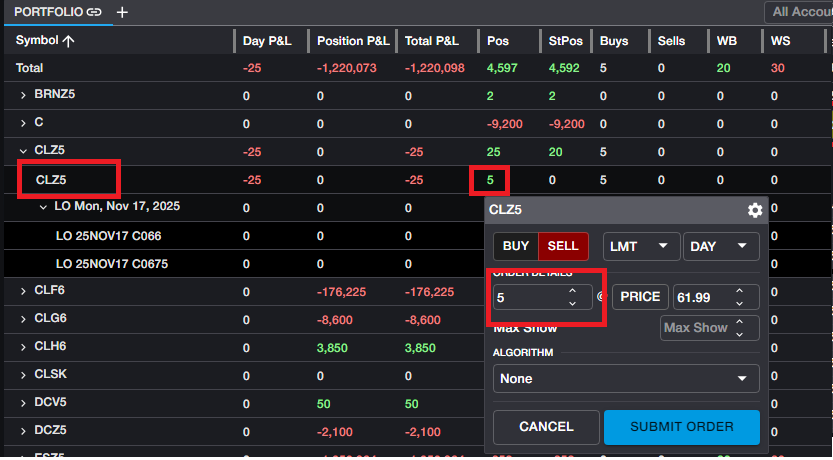The height and width of the screenshot is (460, 833).
Task: Decrease order quantity with down arrow
Action: pos(572,303)
